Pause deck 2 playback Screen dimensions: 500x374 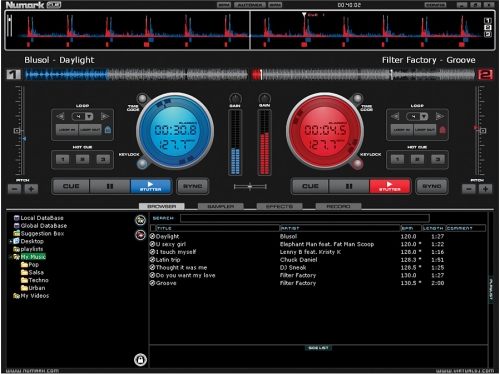[x=349, y=186]
